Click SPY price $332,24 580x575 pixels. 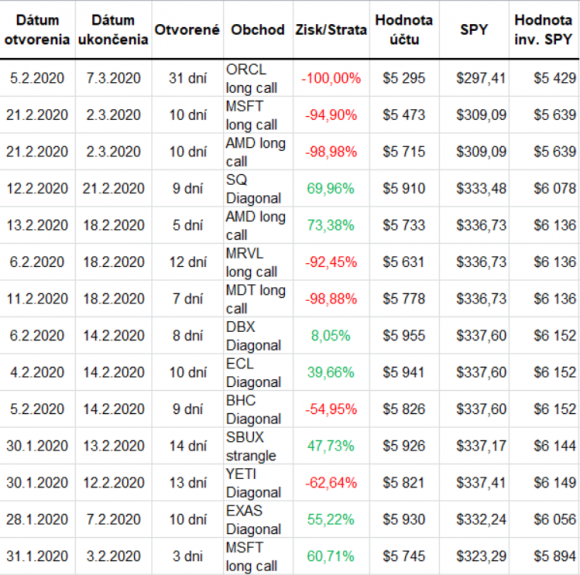(x=481, y=520)
